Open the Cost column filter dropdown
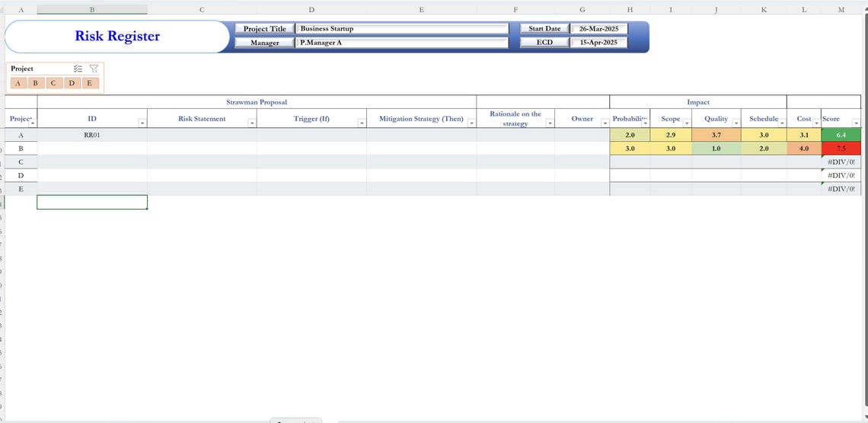The image size is (868, 423). tap(816, 123)
